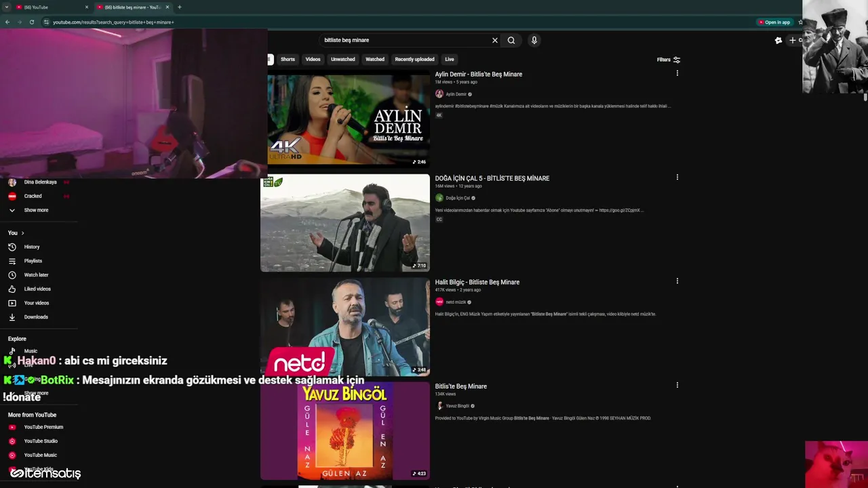The height and width of the screenshot is (488, 868).
Task: Click 'Open in app' in the address bar
Action: 774,22
